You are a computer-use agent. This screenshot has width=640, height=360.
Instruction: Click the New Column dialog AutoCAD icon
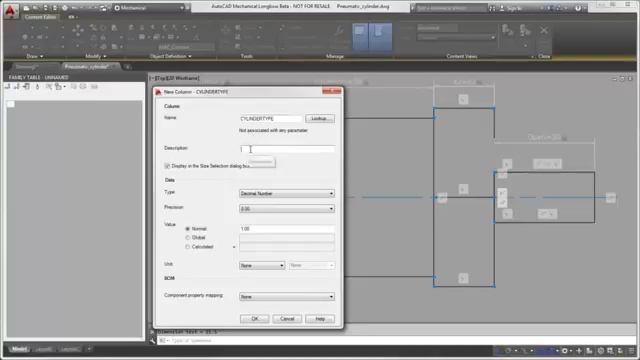click(x=158, y=92)
